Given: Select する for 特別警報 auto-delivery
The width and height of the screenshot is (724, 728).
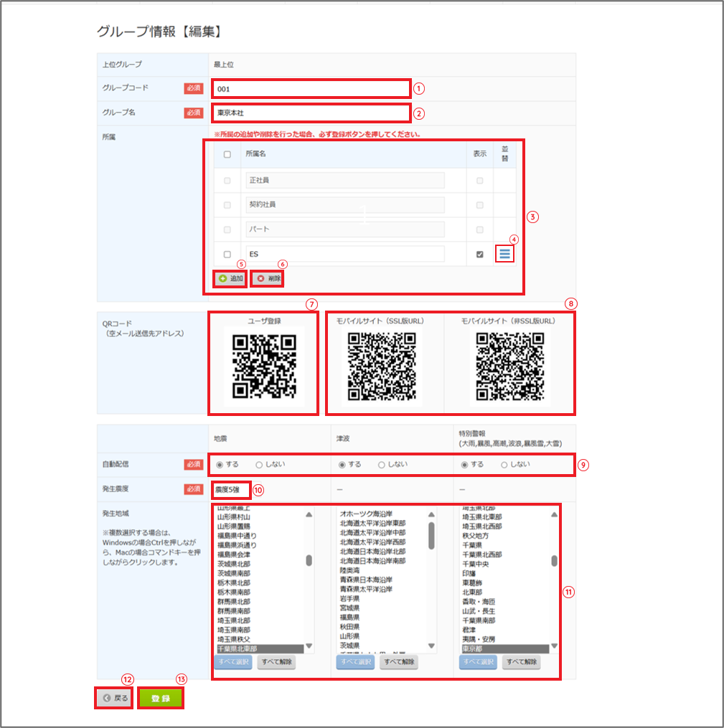Looking at the screenshot, I should pyautogui.click(x=464, y=465).
